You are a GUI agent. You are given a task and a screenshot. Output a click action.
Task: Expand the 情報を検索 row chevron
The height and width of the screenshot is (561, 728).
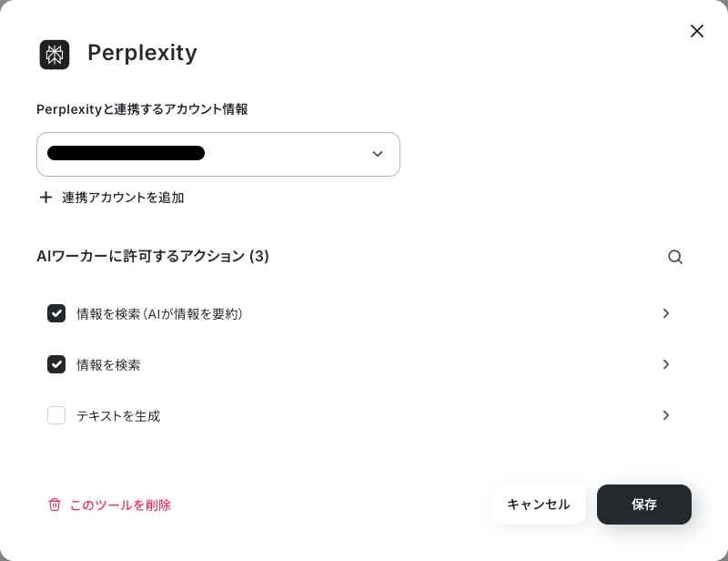tap(666, 364)
